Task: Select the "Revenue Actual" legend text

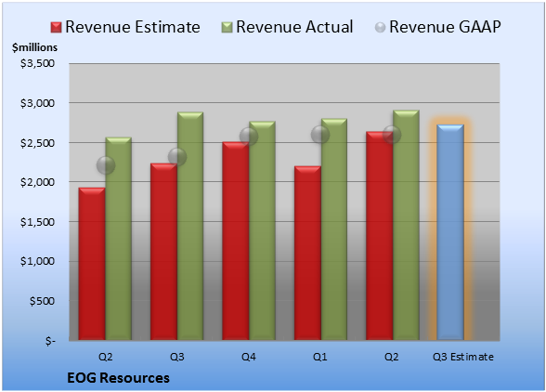Action: click(294, 27)
